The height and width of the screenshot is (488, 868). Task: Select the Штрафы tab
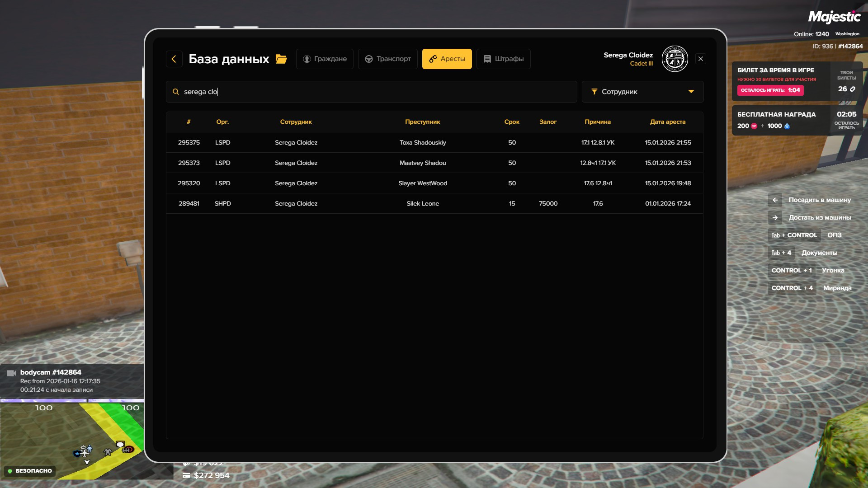click(x=503, y=59)
